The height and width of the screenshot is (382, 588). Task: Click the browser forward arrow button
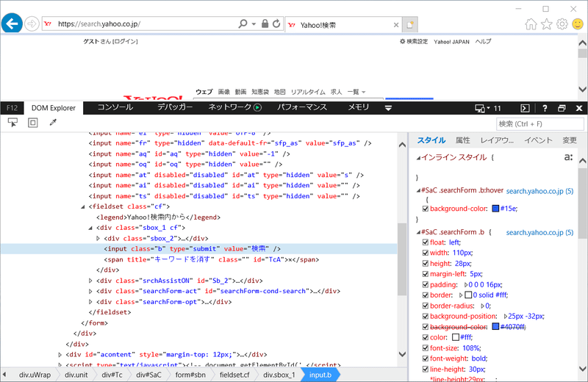[32, 24]
